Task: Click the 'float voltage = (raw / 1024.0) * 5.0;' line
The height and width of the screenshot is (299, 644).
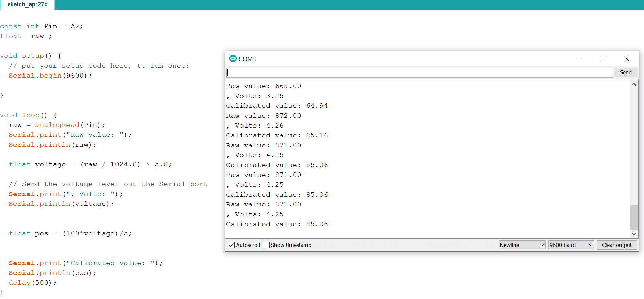Action: (90, 164)
